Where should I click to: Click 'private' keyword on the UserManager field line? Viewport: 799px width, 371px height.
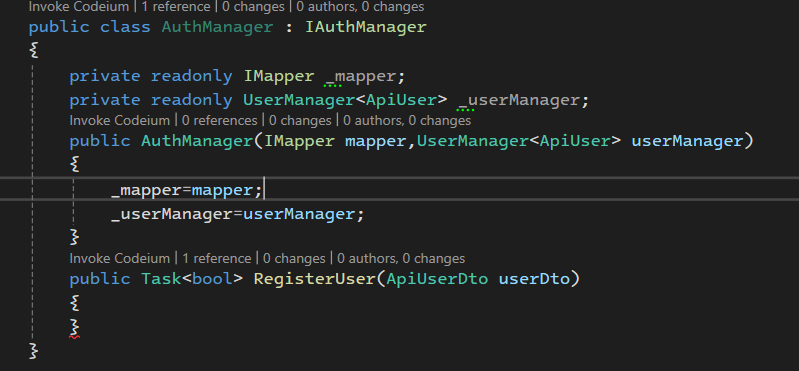coord(104,100)
